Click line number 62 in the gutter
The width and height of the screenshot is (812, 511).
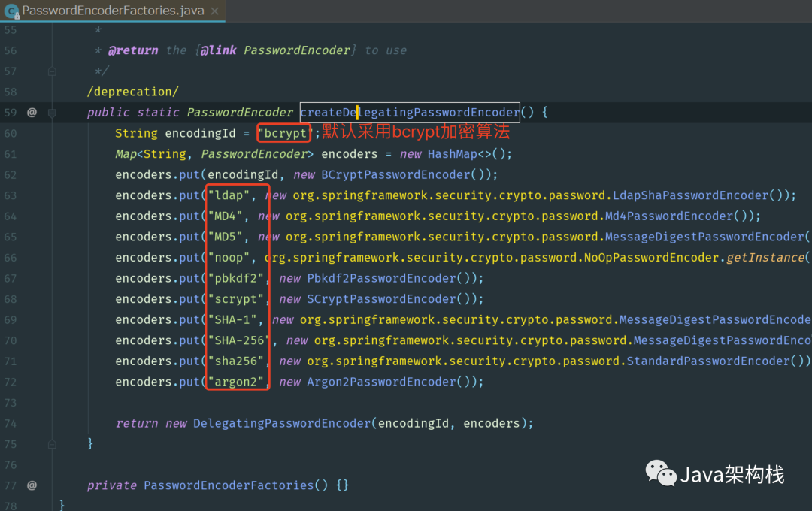click(11, 174)
